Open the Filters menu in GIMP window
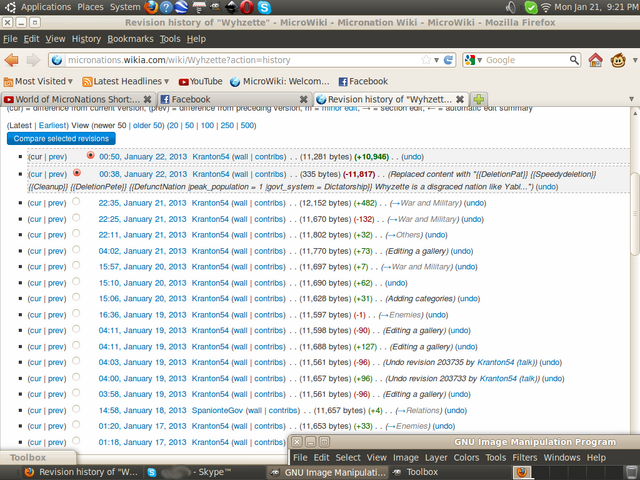Image resolution: width=640 pixels, height=480 pixels. click(x=524, y=458)
